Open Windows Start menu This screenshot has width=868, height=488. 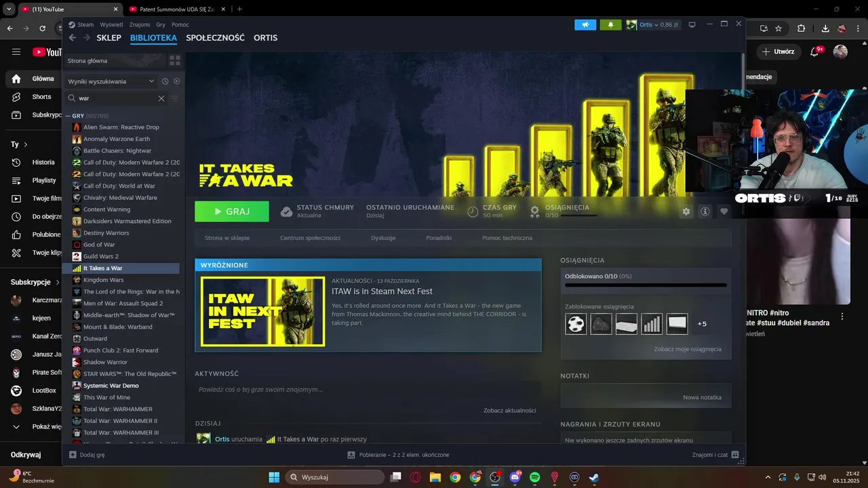tap(274, 477)
